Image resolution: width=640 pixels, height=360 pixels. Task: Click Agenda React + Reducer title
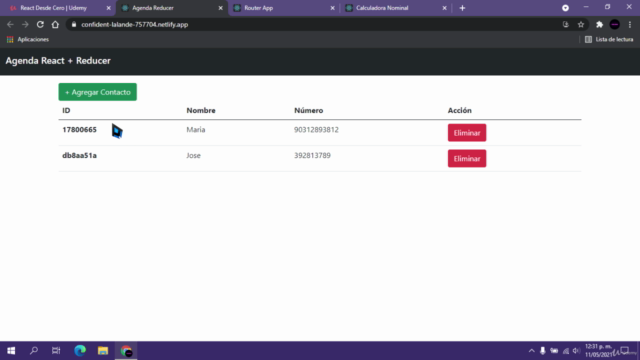tap(58, 61)
